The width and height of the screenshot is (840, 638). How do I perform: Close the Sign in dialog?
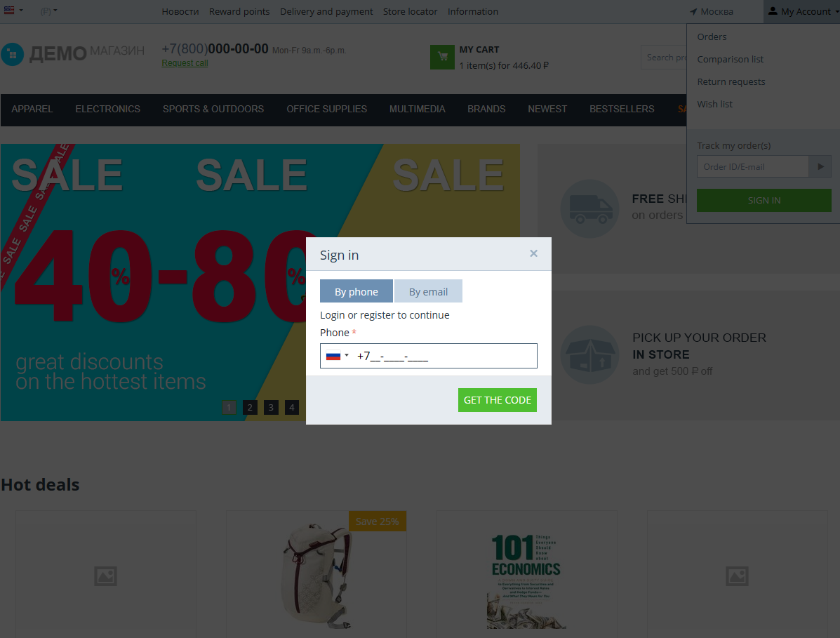pos(533,253)
